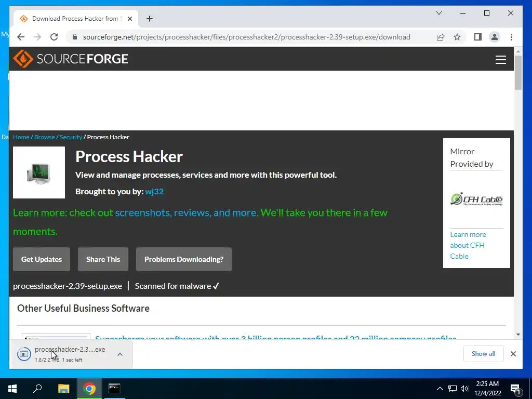This screenshot has width=532, height=399.
Task: Share this page via address bar icon
Action: (x=441, y=37)
